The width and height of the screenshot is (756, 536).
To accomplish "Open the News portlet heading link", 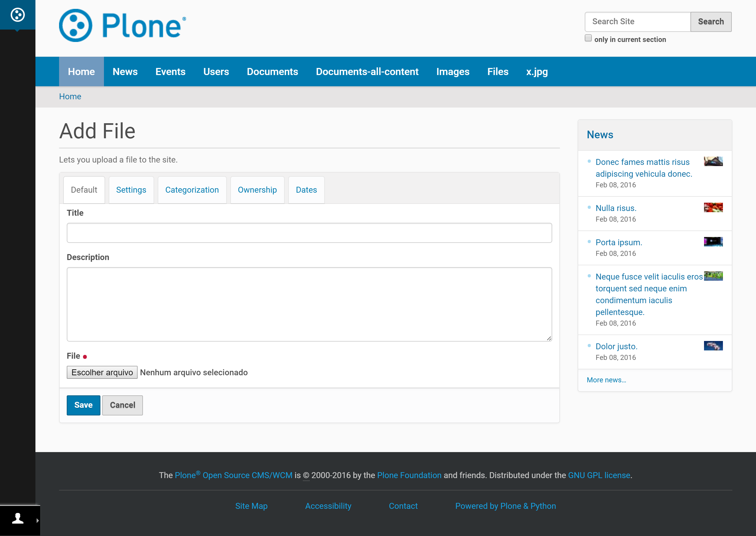I will click(x=600, y=135).
